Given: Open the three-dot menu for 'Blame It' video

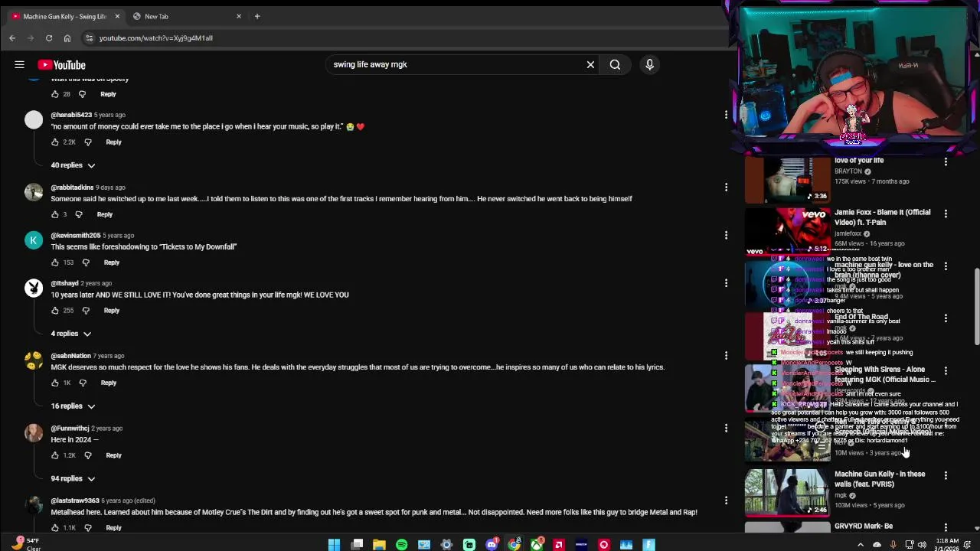Looking at the screenshot, I should [x=946, y=214].
